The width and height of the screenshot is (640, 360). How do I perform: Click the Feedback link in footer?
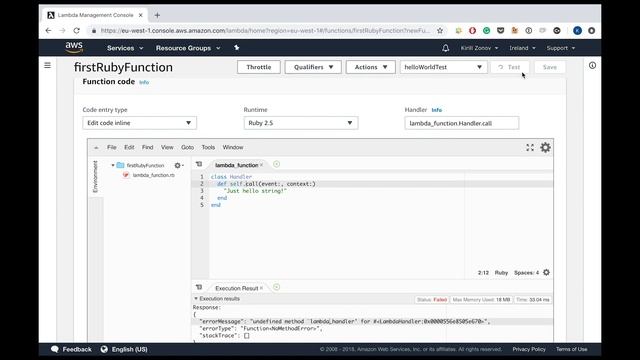[77, 349]
